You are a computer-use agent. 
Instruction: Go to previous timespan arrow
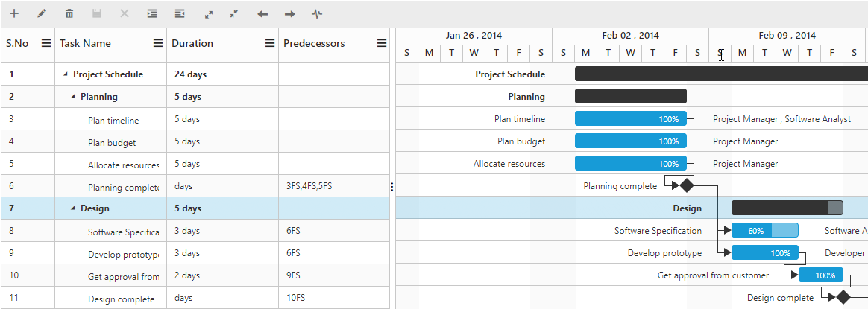[262, 14]
